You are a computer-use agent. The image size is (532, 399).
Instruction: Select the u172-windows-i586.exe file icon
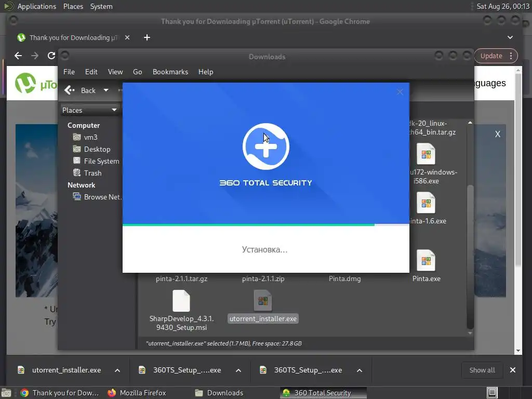coord(426,154)
